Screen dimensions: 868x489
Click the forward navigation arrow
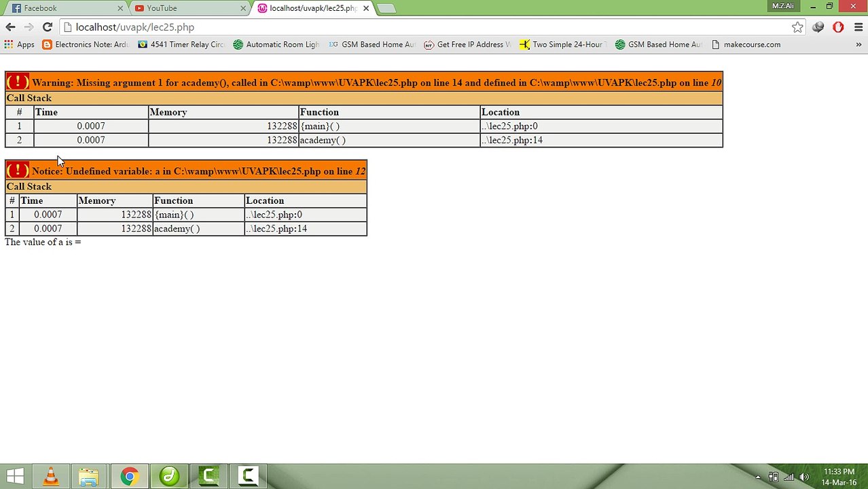29,27
